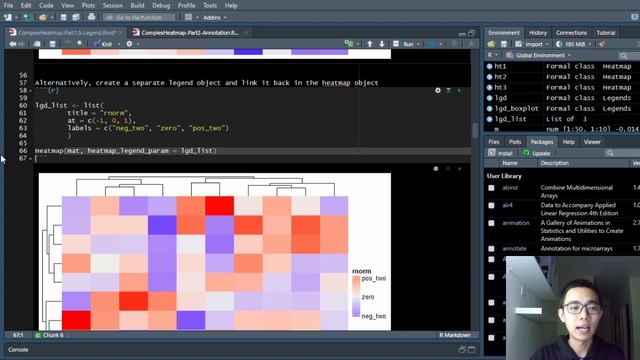
Task: Save the Rmd using editor toolbar icon
Action: pyautogui.click(x=52, y=44)
